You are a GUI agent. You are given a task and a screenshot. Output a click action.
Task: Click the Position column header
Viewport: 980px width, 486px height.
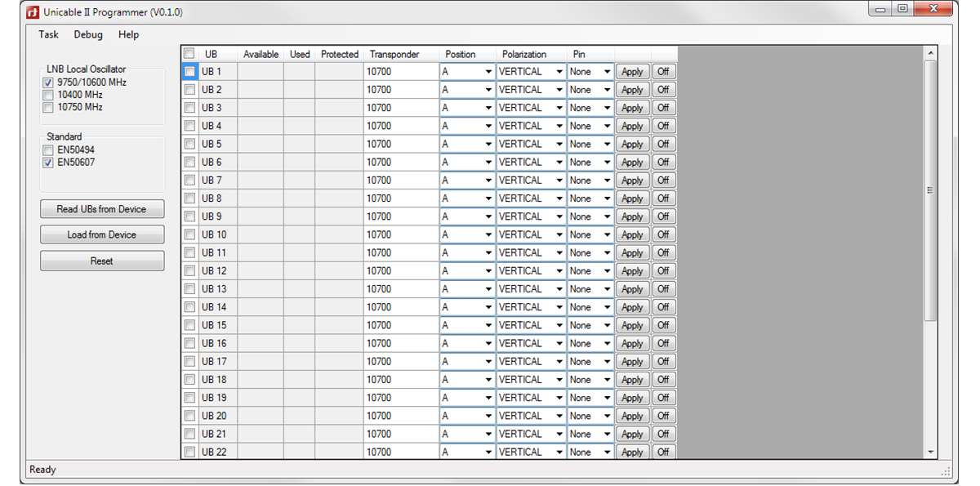coord(467,54)
